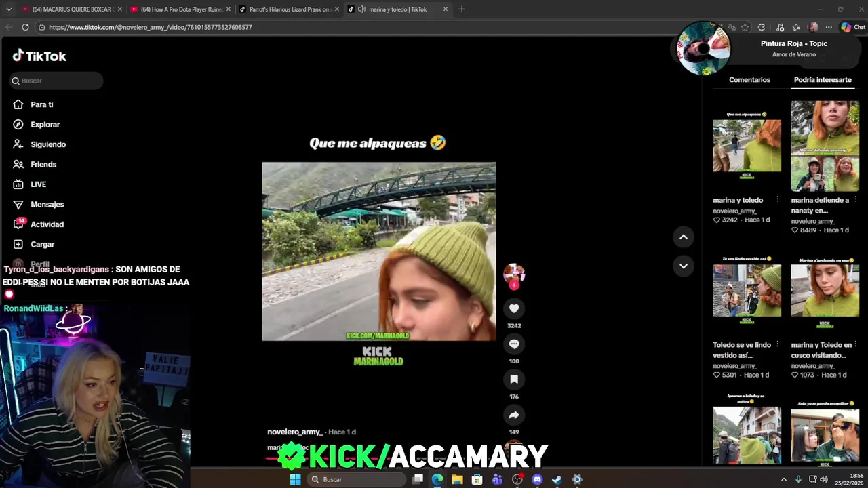Open comments via the speech bubble icon

pos(514,344)
